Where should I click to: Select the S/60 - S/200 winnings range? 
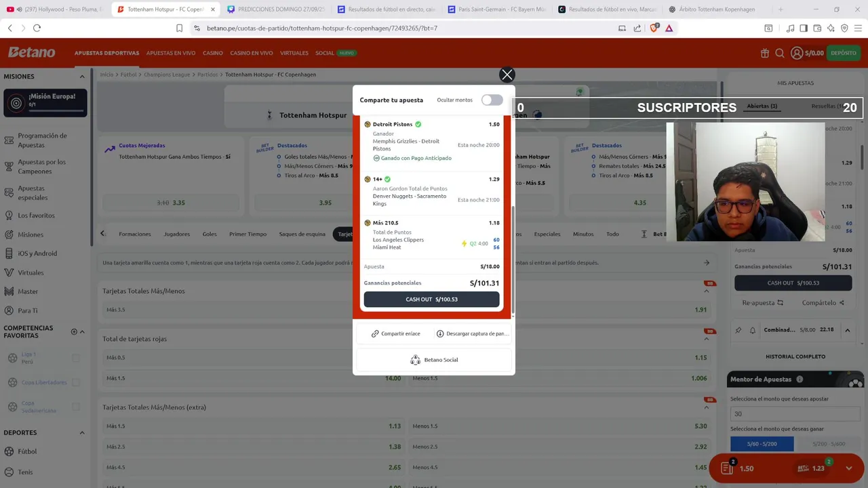(x=762, y=444)
